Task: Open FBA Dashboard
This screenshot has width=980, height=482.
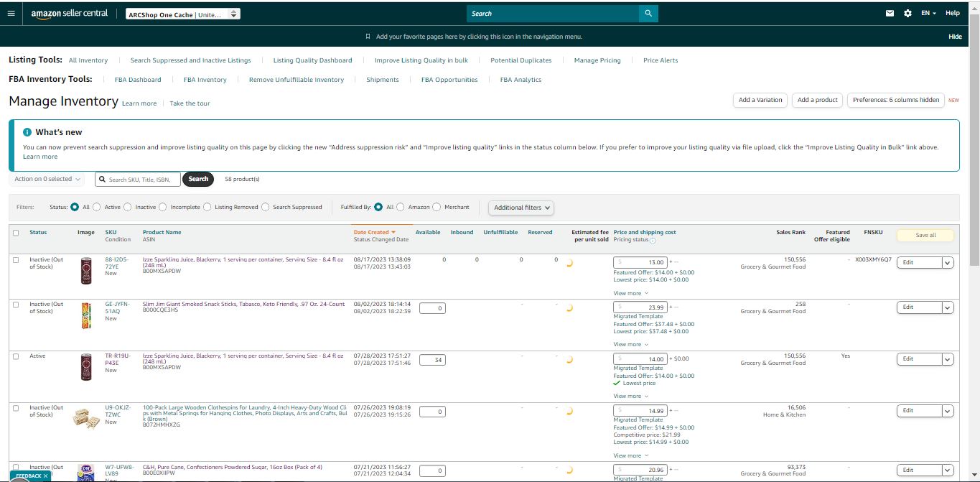Action: pyautogui.click(x=138, y=80)
